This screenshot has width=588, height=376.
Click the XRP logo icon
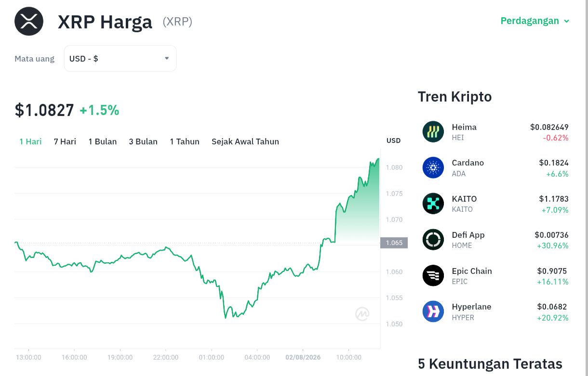coord(29,21)
